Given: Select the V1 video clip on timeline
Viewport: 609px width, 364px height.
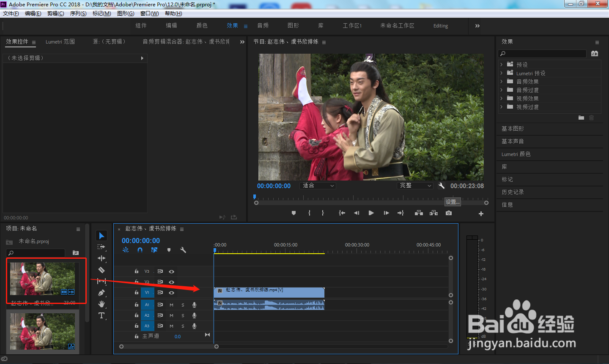Looking at the screenshot, I should [269, 293].
